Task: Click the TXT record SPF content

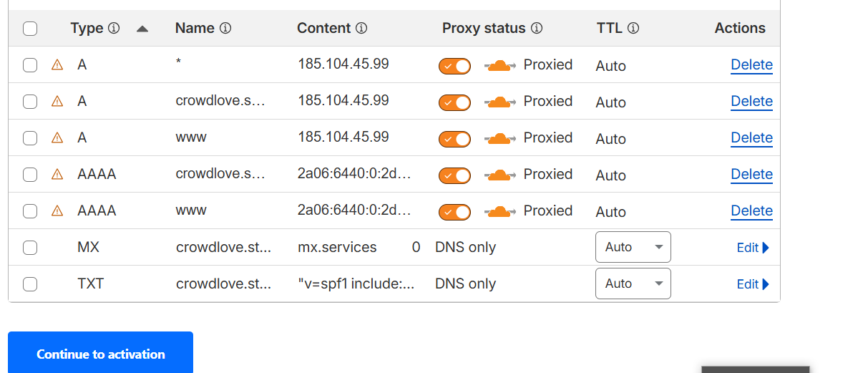Action: click(x=356, y=284)
